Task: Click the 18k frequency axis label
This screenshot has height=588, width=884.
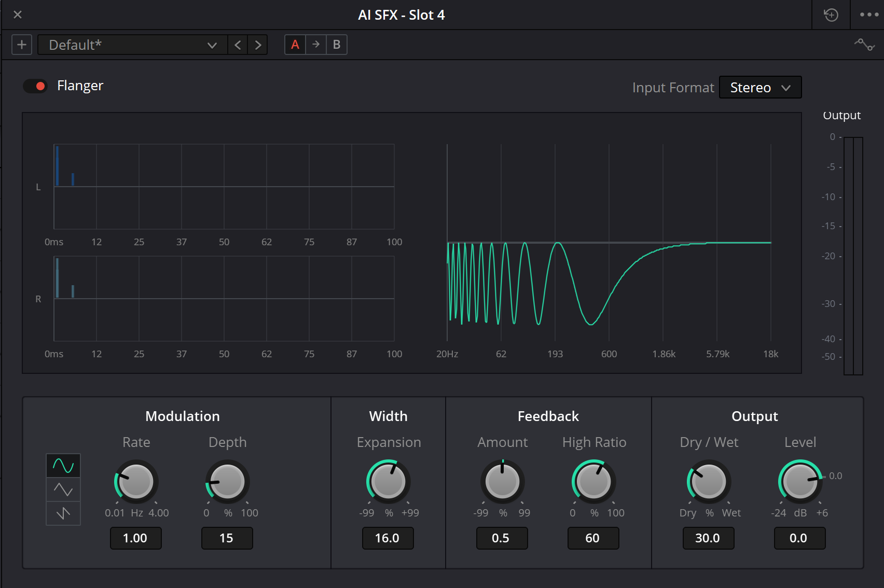Action: point(771,354)
